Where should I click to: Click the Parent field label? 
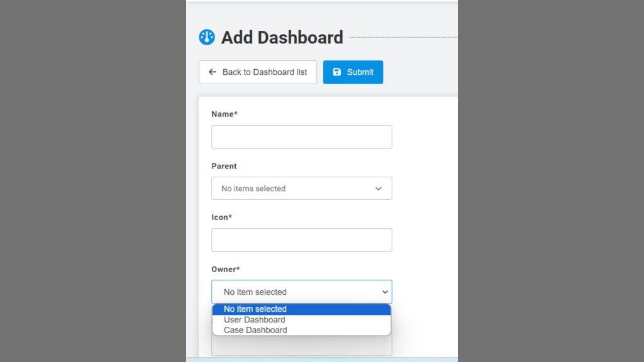click(x=224, y=166)
